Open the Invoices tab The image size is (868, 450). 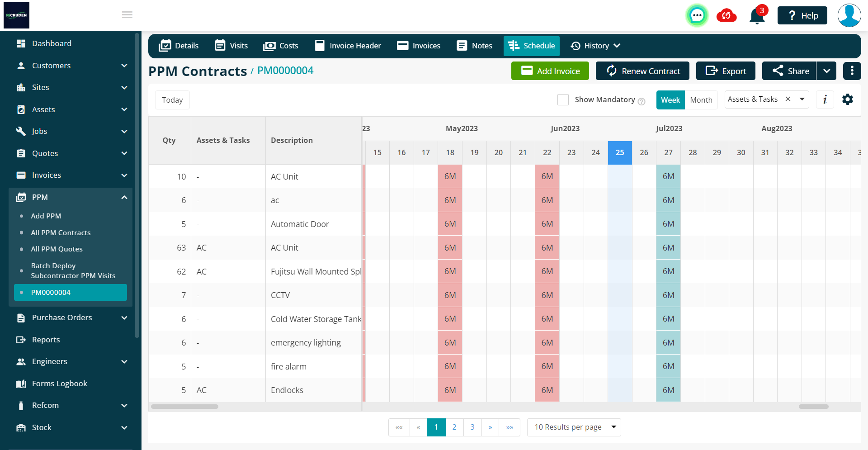(x=419, y=46)
